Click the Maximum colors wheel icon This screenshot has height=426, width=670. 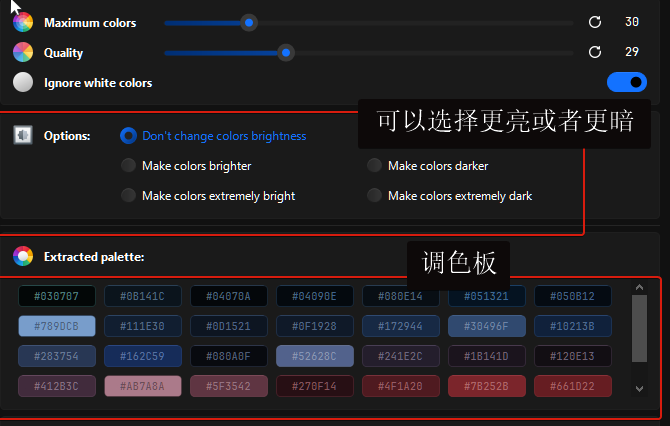[23, 22]
